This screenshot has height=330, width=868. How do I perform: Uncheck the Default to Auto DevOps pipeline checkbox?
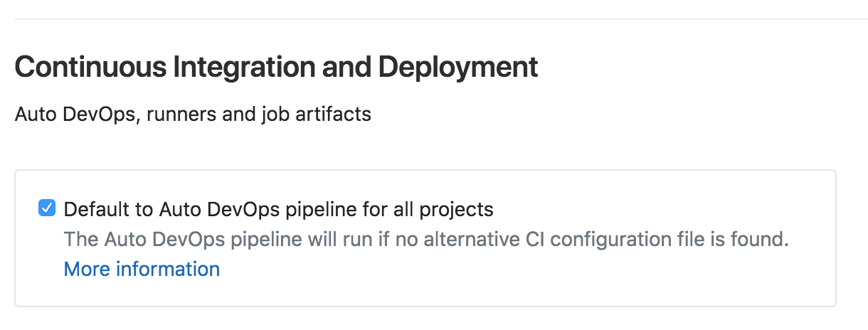(x=46, y=208)
